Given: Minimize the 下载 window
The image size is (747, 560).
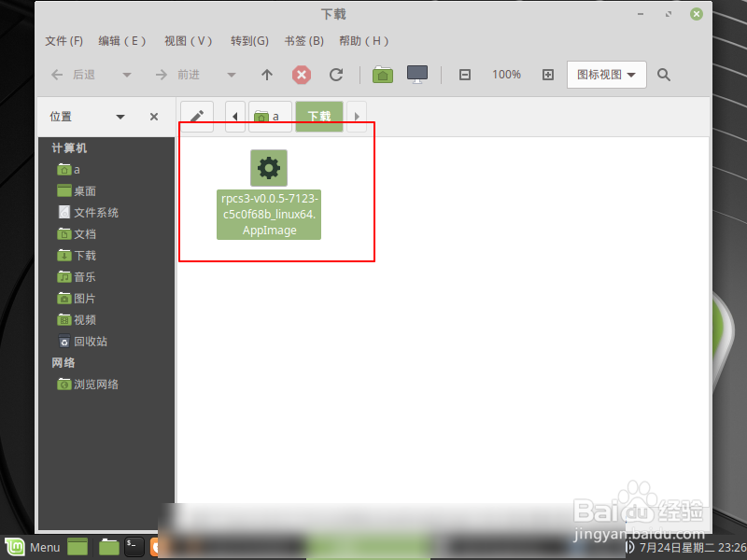Looking at the screenshot, I should click(x=641, y=14).
